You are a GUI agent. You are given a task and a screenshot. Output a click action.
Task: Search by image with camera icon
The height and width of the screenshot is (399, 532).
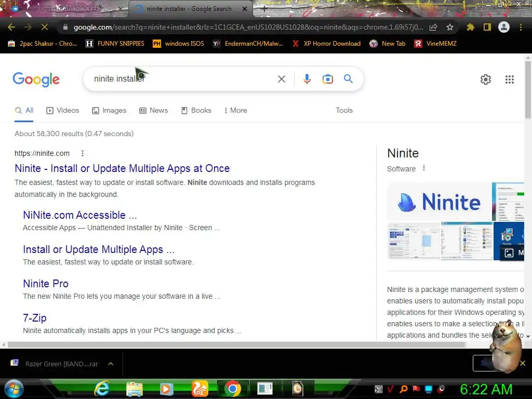tap(327, 79)
